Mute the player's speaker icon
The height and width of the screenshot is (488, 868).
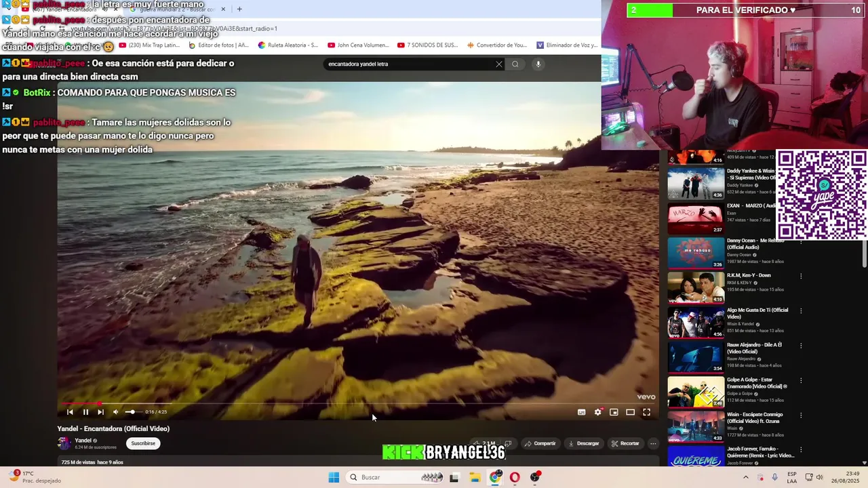coord(115,412)
